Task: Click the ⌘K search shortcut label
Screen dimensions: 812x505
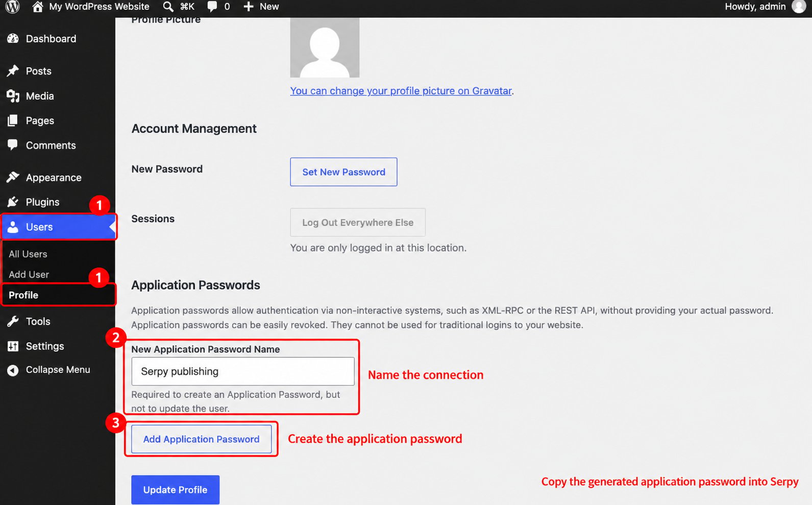Action: click(x=187, y=7)
